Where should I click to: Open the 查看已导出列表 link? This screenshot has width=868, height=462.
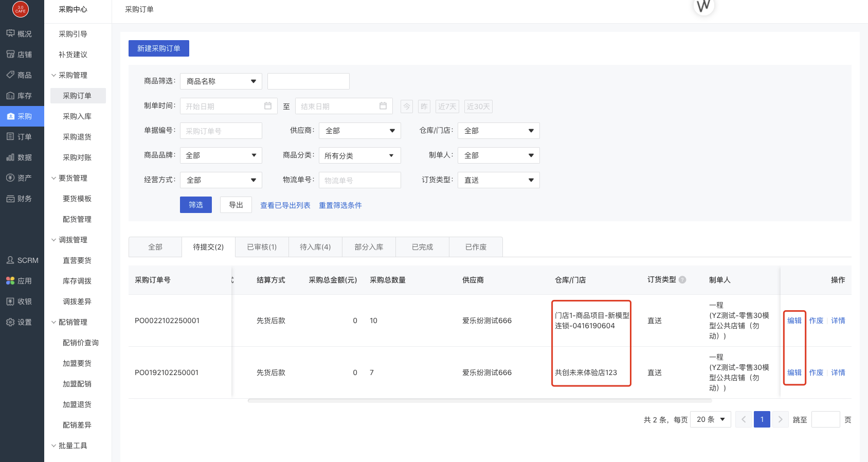pyautogui.click(x=285, y=205)
